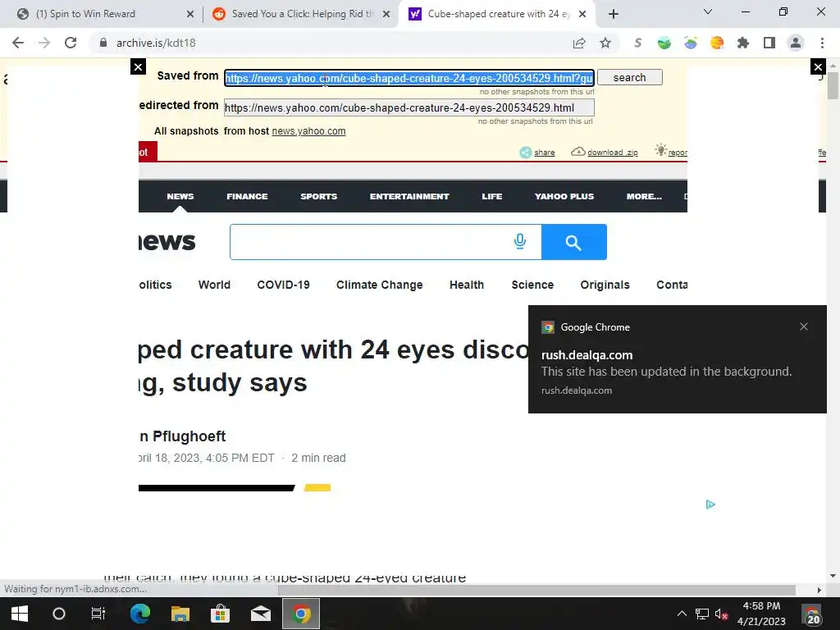Open Yahoo SPORTS nav item
Image resolution: width=840 pixels, height=630 pixels.
click(x=319, y=197)
